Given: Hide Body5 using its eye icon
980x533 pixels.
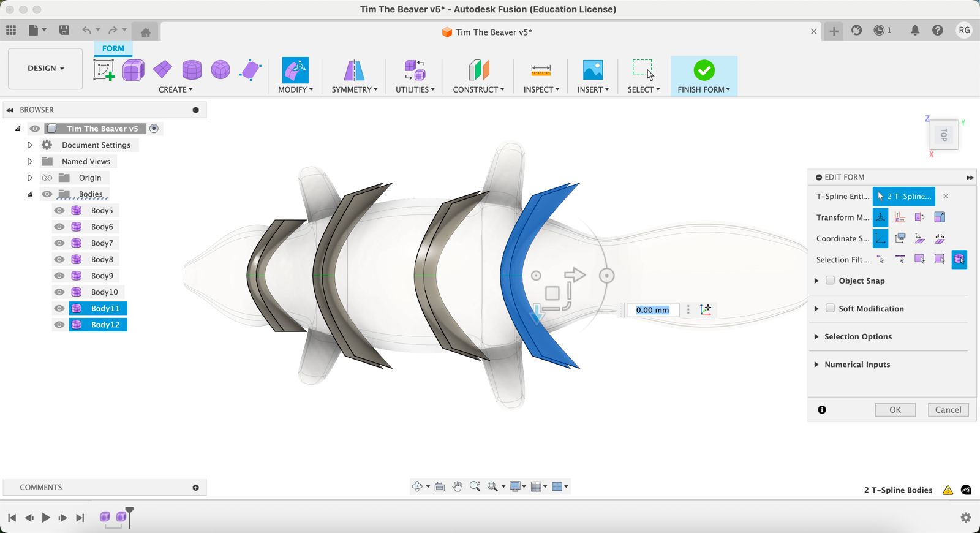Looking at the screenshot, I should (59, 210).
